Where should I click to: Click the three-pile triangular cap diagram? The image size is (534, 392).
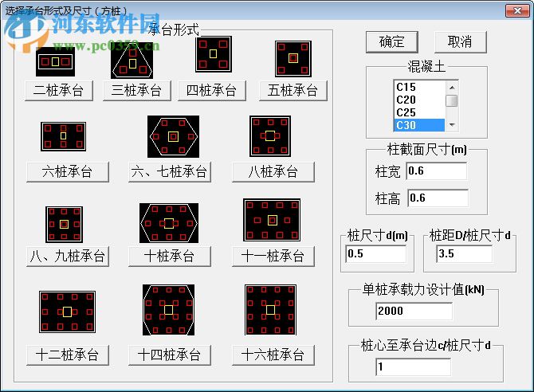click(x=132, y=61)
